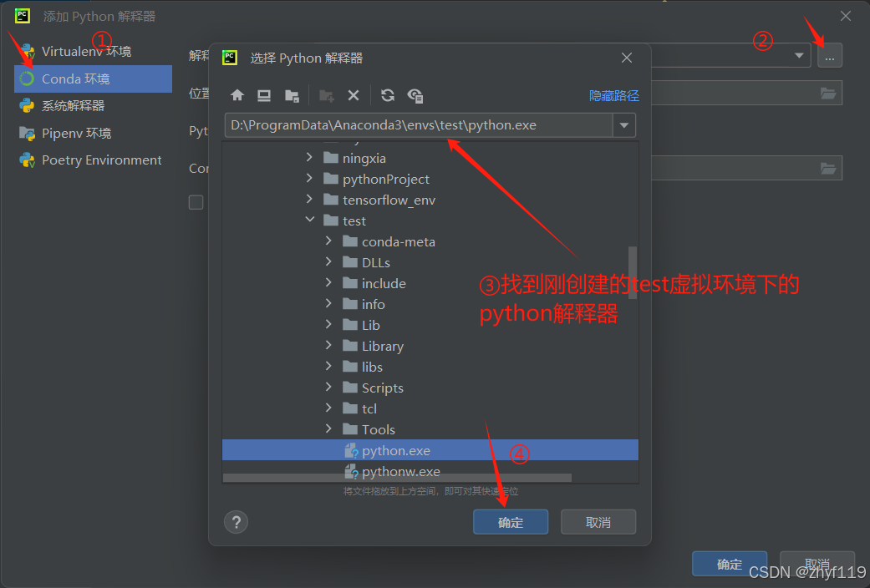Expand the Scripts folder

tap(328, 387)
